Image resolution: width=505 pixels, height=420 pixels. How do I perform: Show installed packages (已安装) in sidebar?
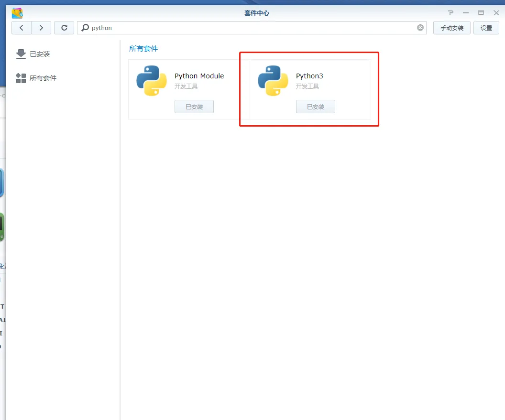(x=40, y=54)
